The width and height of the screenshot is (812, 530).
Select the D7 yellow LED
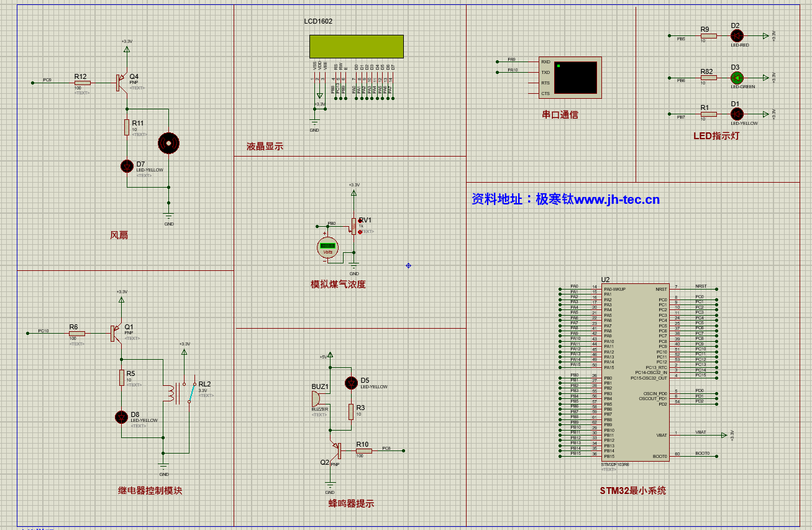127,166
